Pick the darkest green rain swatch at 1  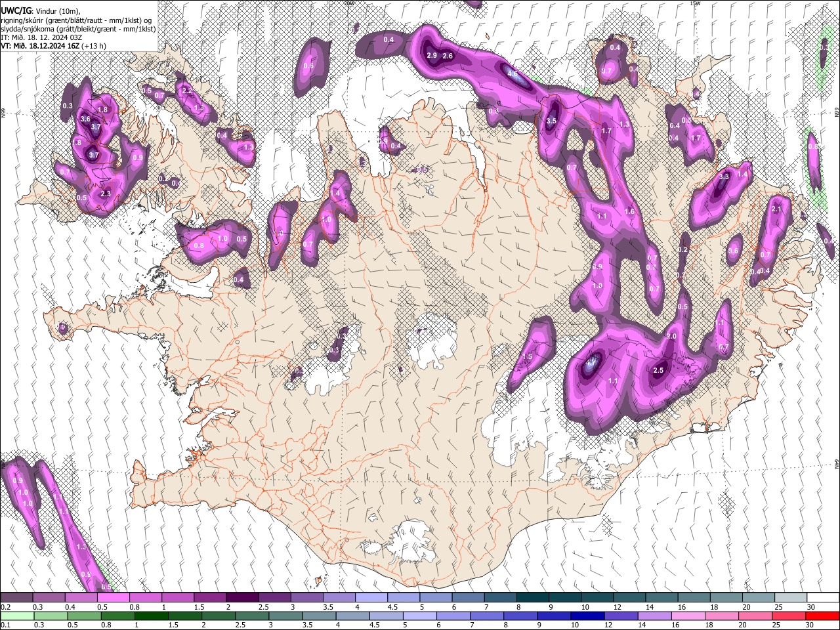tap(152, 616)
